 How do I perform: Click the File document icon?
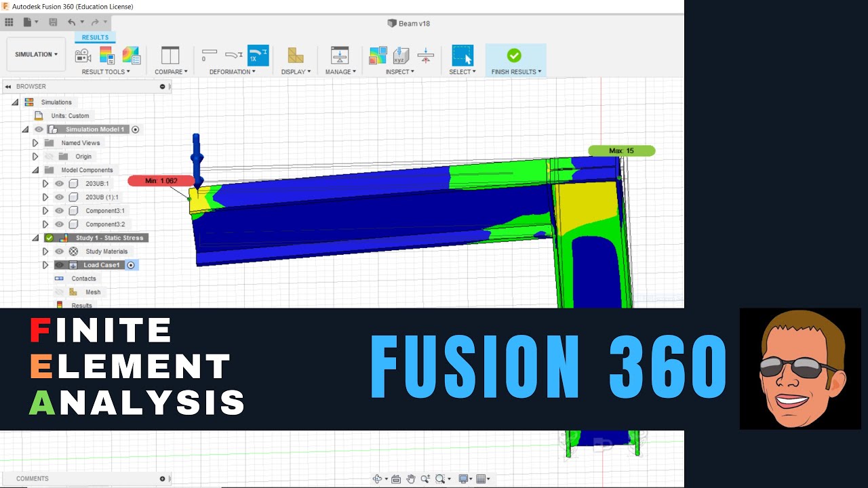coord(27,22)
